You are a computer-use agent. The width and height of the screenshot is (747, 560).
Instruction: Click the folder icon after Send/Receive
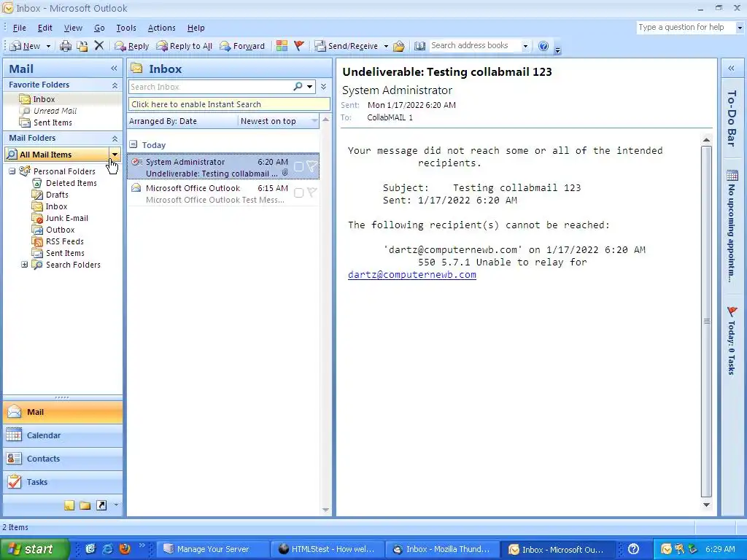click(x=399, y=46)
